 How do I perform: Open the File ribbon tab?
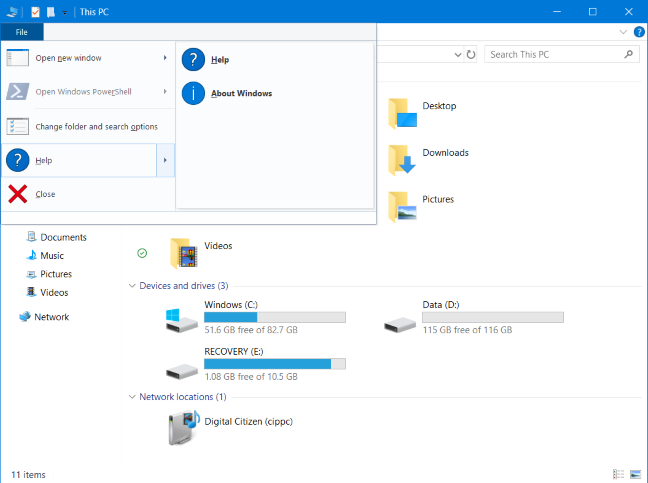click(x=21, y=32)
